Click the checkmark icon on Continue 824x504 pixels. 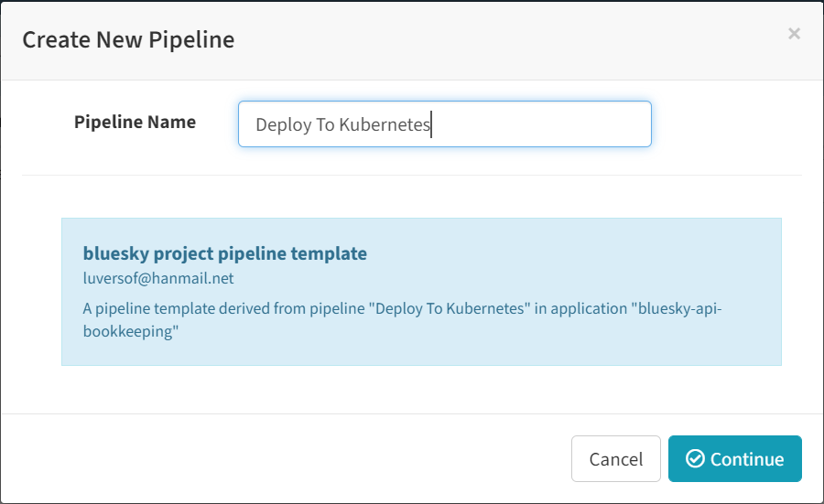[695, 459]
